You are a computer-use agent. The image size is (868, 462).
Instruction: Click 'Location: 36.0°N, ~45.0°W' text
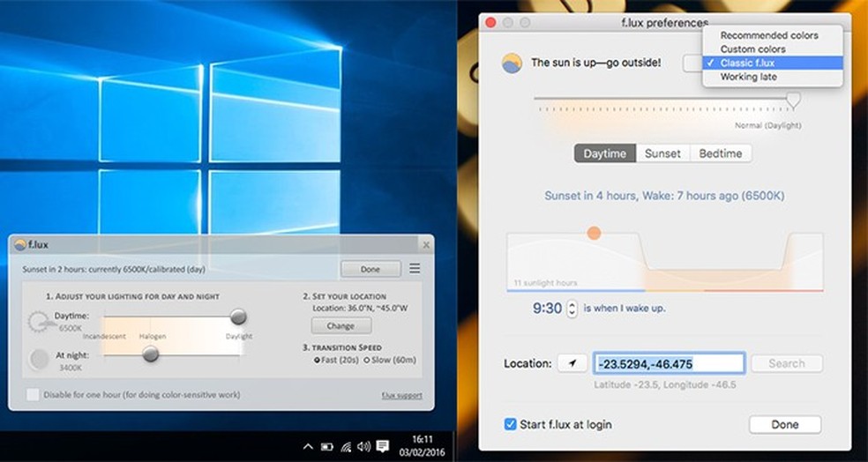point(360,308)
